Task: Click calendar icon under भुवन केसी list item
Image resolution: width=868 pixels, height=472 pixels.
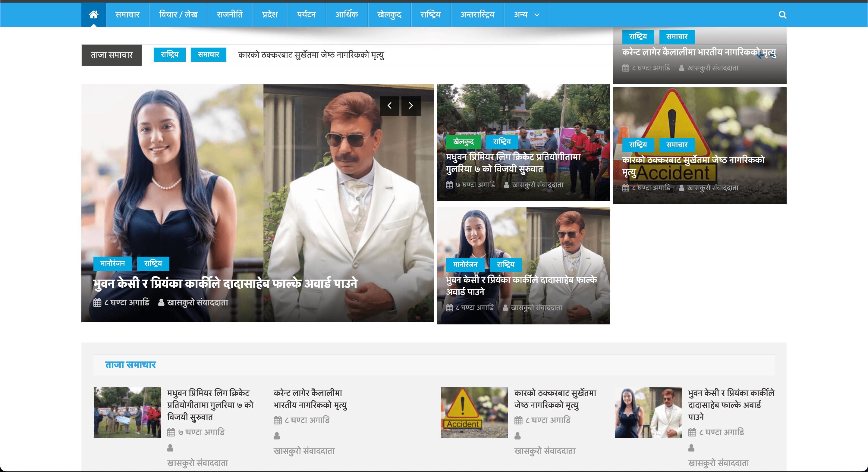Action: 692,432
